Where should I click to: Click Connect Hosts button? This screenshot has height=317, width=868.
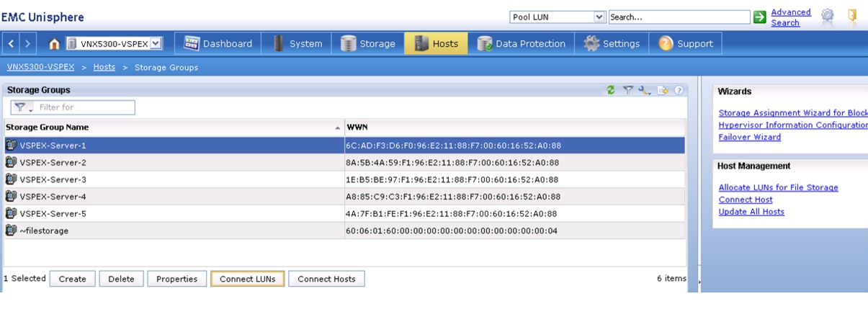pos(326,280)
